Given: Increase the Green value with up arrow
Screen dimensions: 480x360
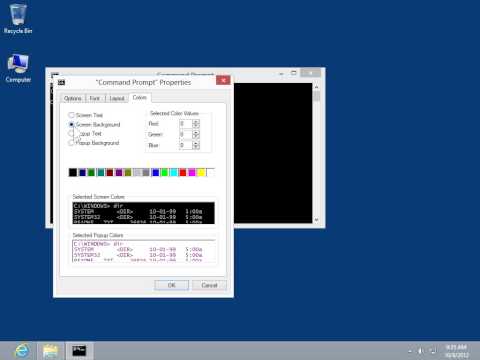Looking at the screenshot, I should [x=196, y=132].
